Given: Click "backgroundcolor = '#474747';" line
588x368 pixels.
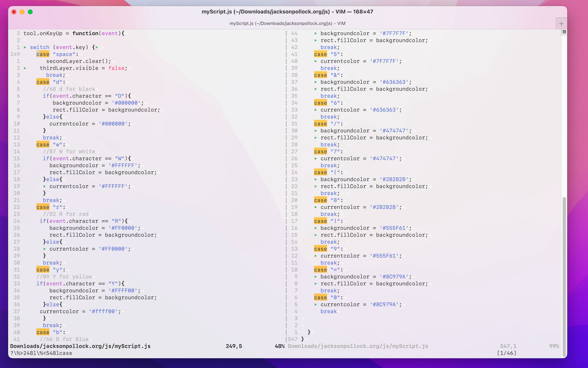Looking at the screenshot, I should tap(366, 130).
